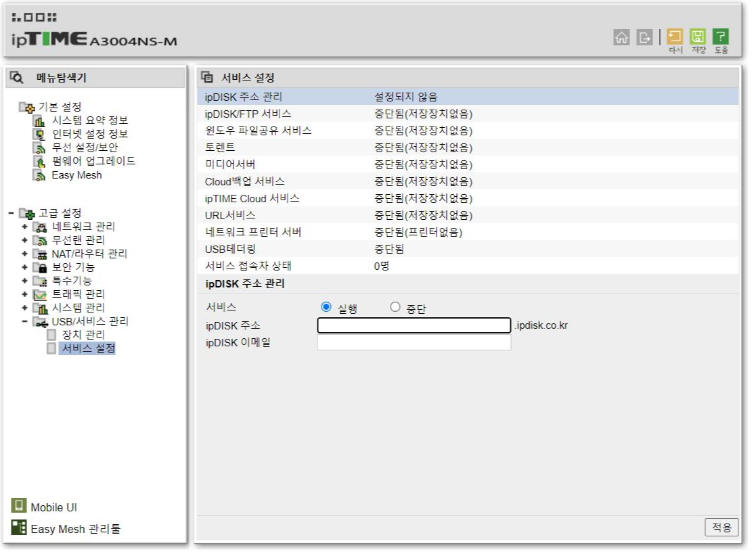756x556 pixels.
Task: Expand the 보안 기능 tree node
Action: click(24, 267)
